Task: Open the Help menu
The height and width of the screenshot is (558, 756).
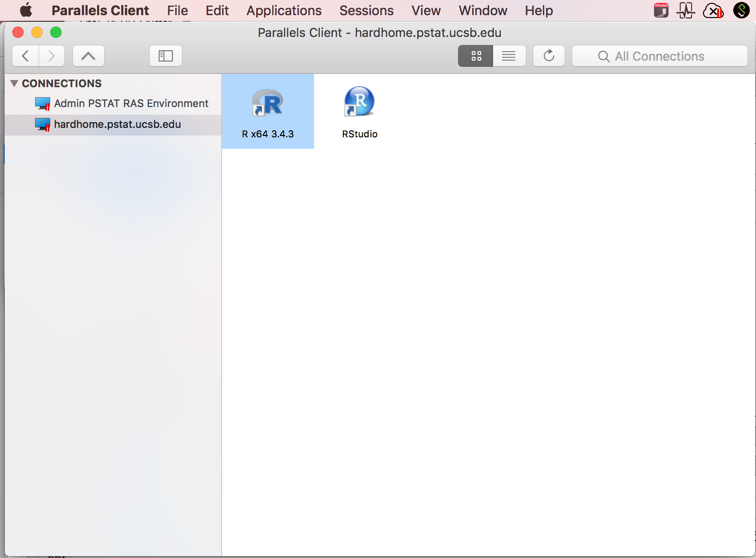Action: point(539,10)
